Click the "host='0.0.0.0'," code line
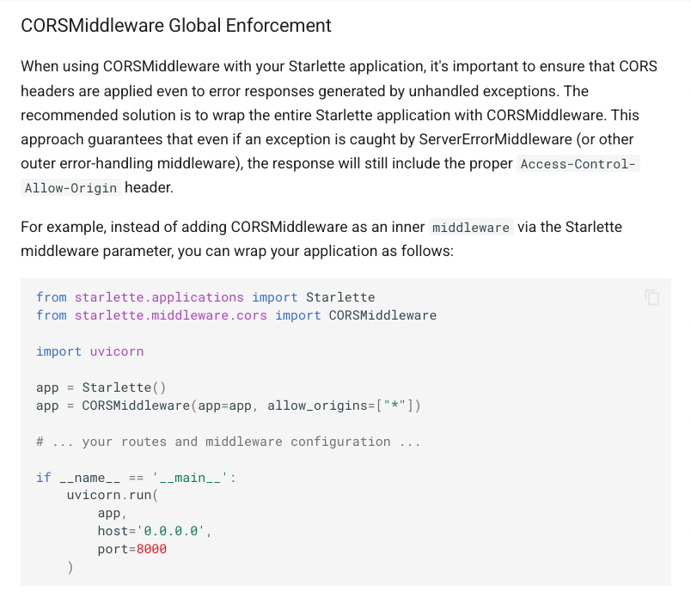 pyautogui.click(x=155, y=532)
